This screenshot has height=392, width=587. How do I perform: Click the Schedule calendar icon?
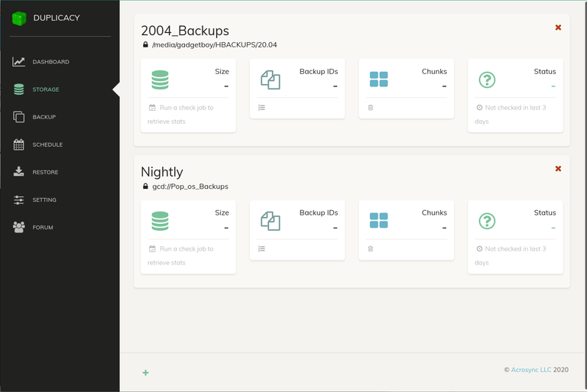tap(18, 144)
